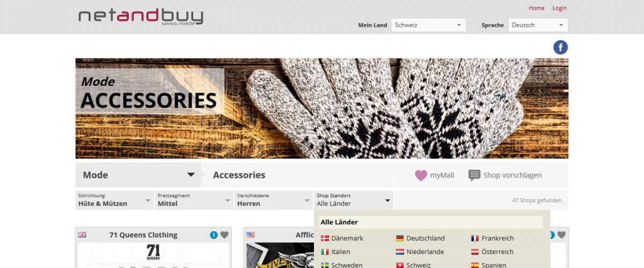Select Alle Länder option in list
644x268 pixels.
[x=431, y=222]
